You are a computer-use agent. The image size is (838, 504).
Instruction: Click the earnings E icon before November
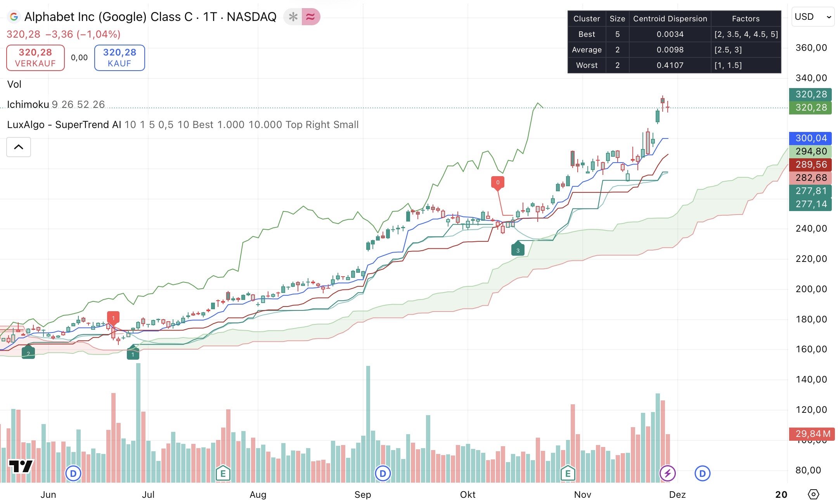(x=568, y=473)
